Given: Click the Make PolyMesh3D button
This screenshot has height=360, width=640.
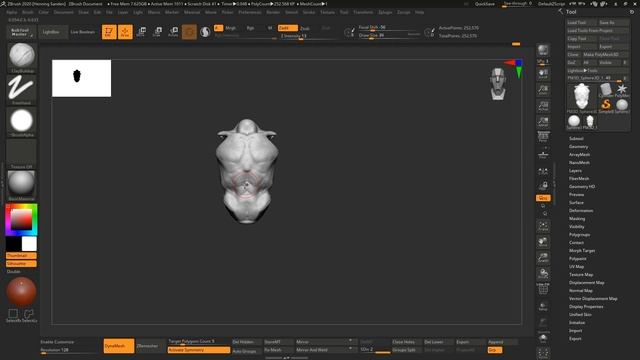Looking at the screenshot, I should coord(606,54).
